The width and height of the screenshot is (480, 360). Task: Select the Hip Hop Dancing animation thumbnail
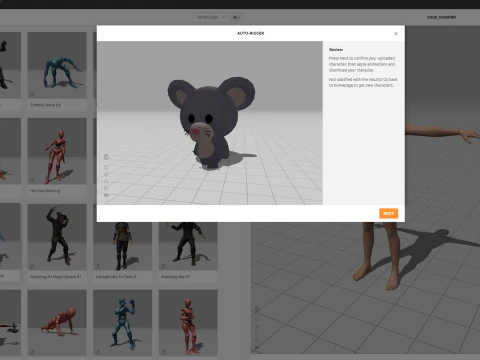point(57,151)
